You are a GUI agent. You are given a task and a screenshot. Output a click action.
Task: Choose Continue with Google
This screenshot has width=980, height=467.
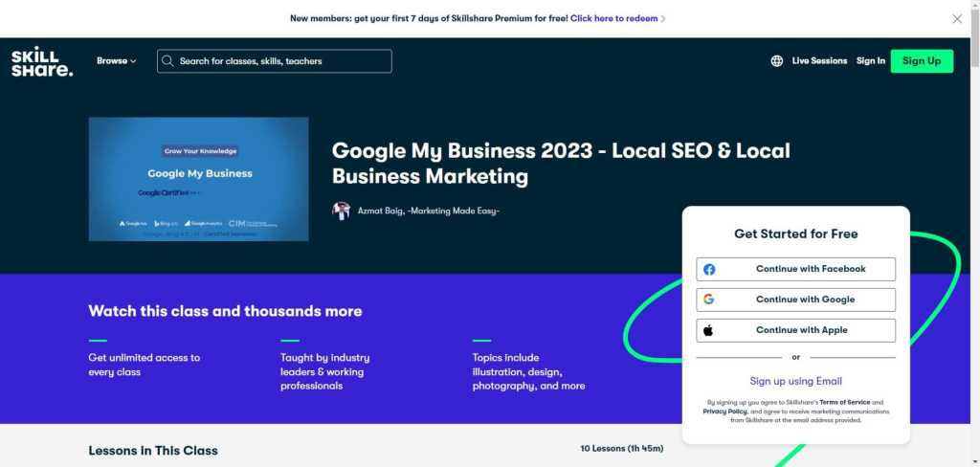(x=805, y=300)
